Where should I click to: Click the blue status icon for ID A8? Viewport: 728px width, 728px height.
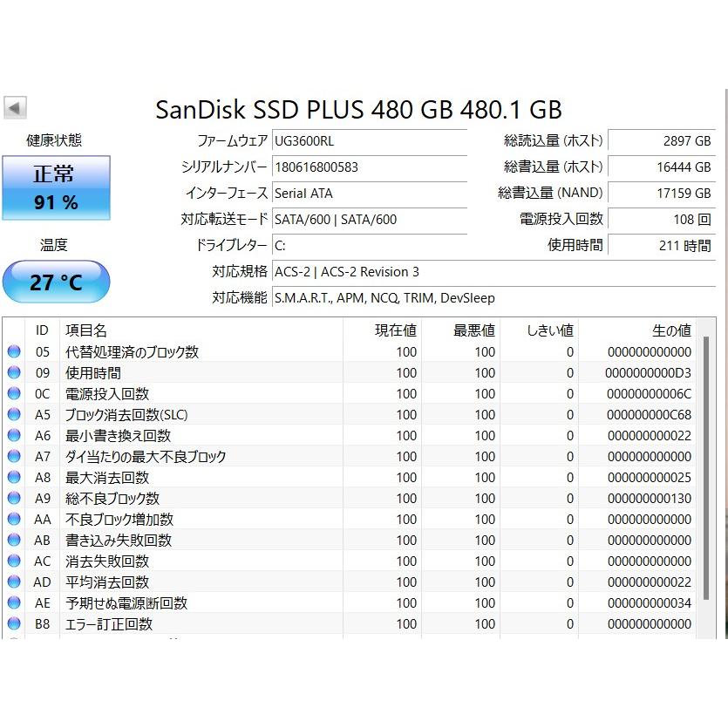[x=14, y=477]
